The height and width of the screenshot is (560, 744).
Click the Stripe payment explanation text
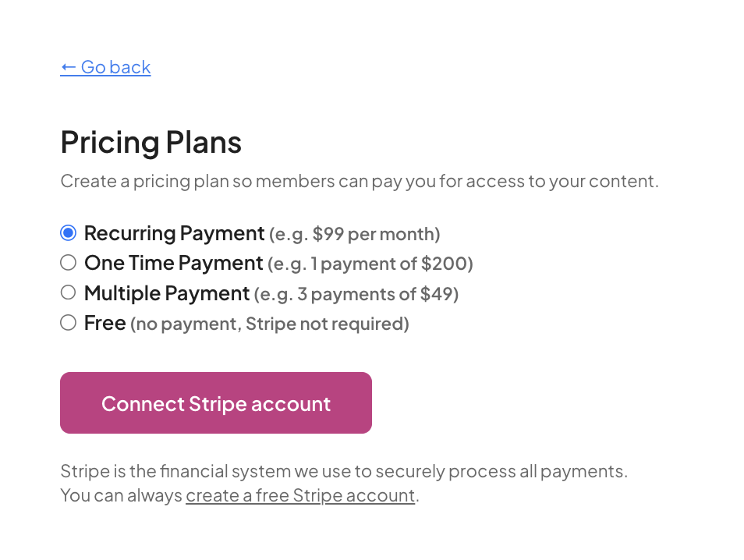tap(343, 471)
